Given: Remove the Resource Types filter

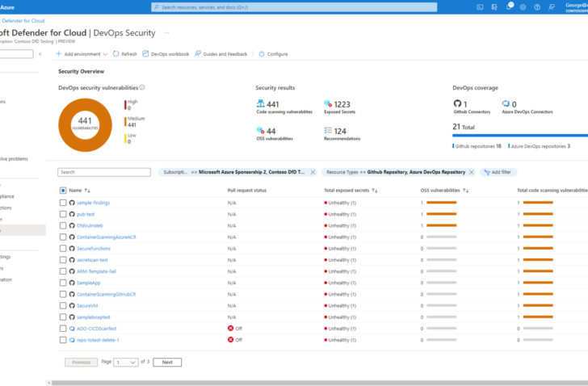Looking at the screenshot, I should pyautogui.click(x=472, y=172).
